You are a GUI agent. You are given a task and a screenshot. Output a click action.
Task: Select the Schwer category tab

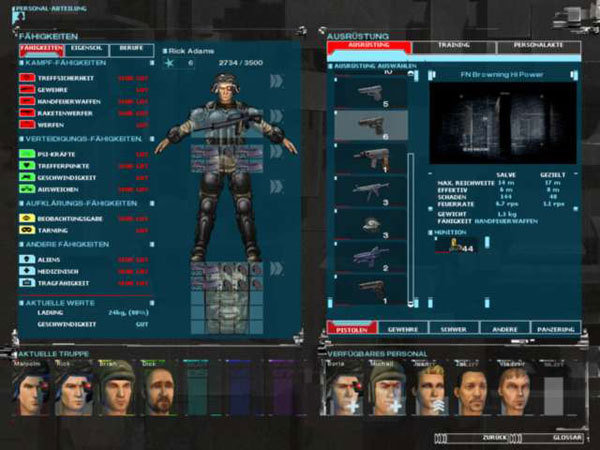[x=453, y=329]
